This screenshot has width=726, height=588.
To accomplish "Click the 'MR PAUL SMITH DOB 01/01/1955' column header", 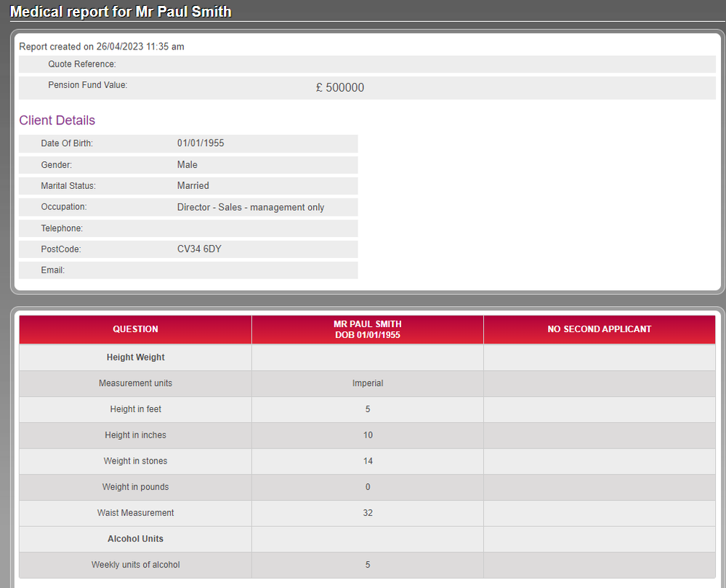I will pyautogui.click(x=368, y=330).
